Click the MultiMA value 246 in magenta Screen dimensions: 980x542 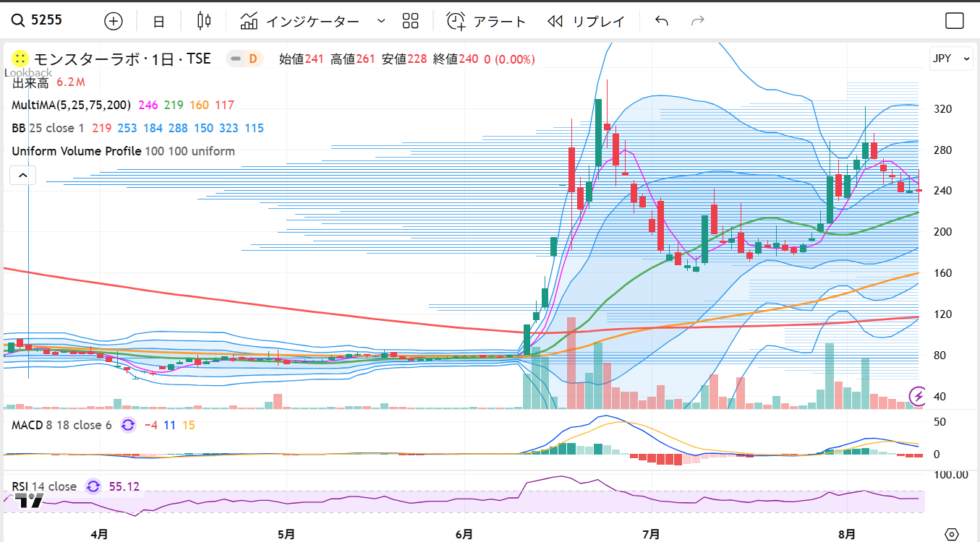(x=148, y=105)
